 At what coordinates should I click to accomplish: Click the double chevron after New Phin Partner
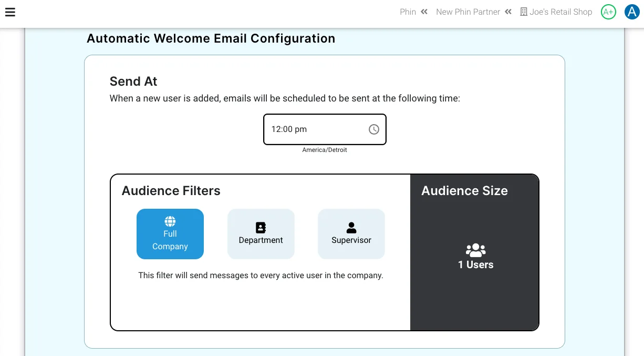(508, 12)
